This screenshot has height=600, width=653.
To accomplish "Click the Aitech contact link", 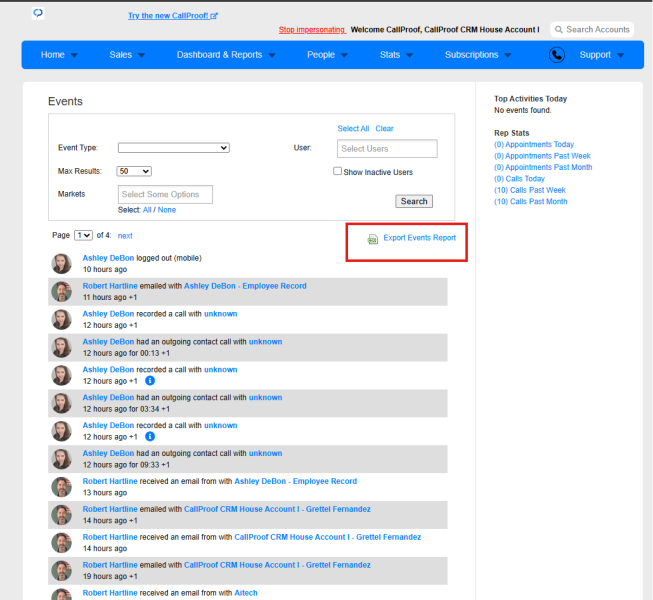I will [246, 593].
